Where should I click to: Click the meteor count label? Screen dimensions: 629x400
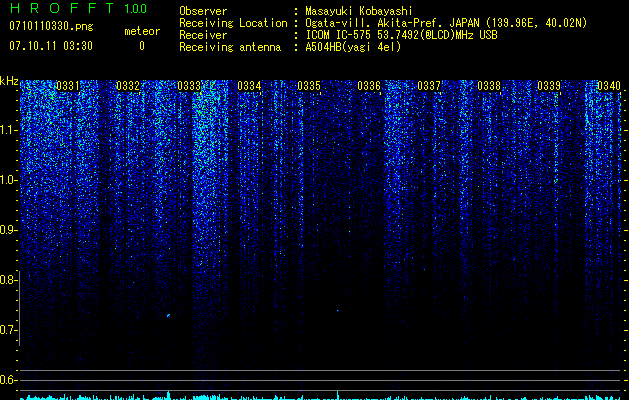coord(142,31)
